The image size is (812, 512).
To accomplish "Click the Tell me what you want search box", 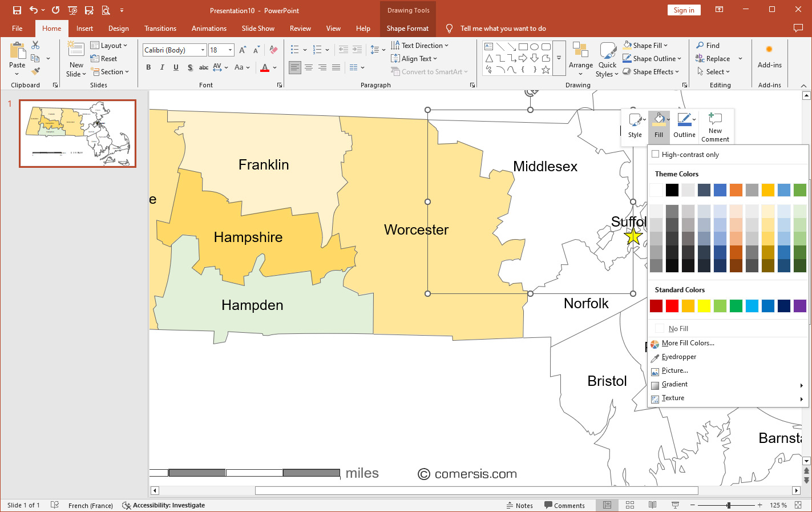I will 503,29.
